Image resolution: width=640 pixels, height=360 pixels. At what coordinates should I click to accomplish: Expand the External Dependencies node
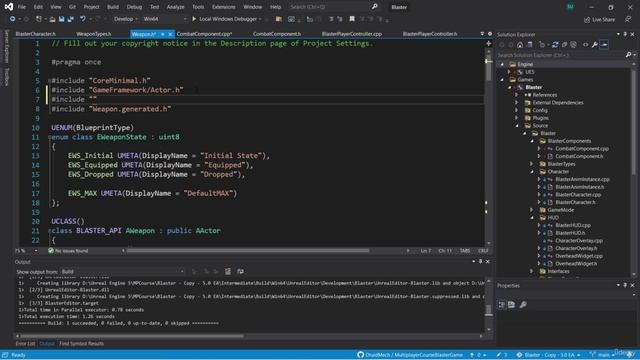click(x=517, y=102)
